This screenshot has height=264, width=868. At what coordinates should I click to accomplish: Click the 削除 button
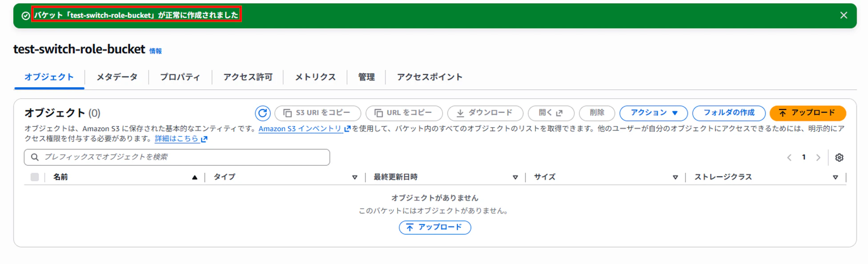point(597,113)
